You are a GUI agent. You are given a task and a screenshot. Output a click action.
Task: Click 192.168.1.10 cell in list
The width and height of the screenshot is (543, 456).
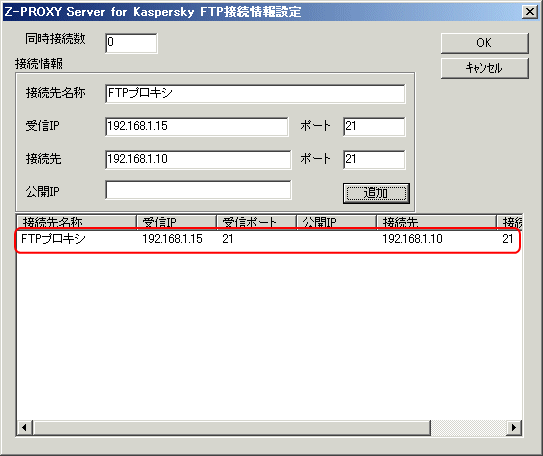tap(412, 239)
